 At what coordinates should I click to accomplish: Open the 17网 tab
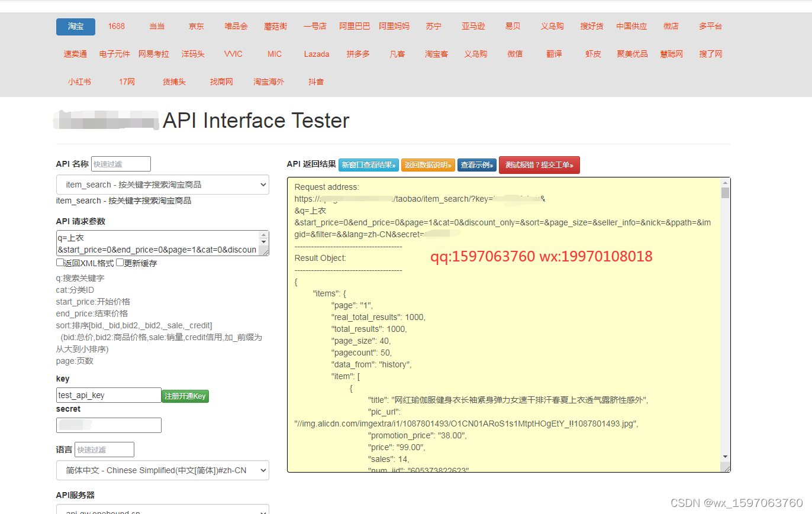click(127, 82)
